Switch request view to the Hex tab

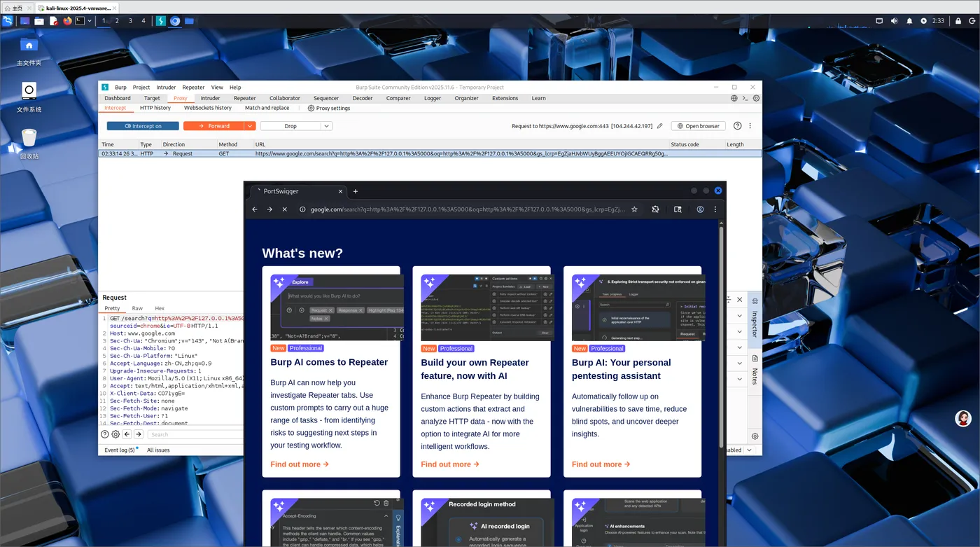160,308
